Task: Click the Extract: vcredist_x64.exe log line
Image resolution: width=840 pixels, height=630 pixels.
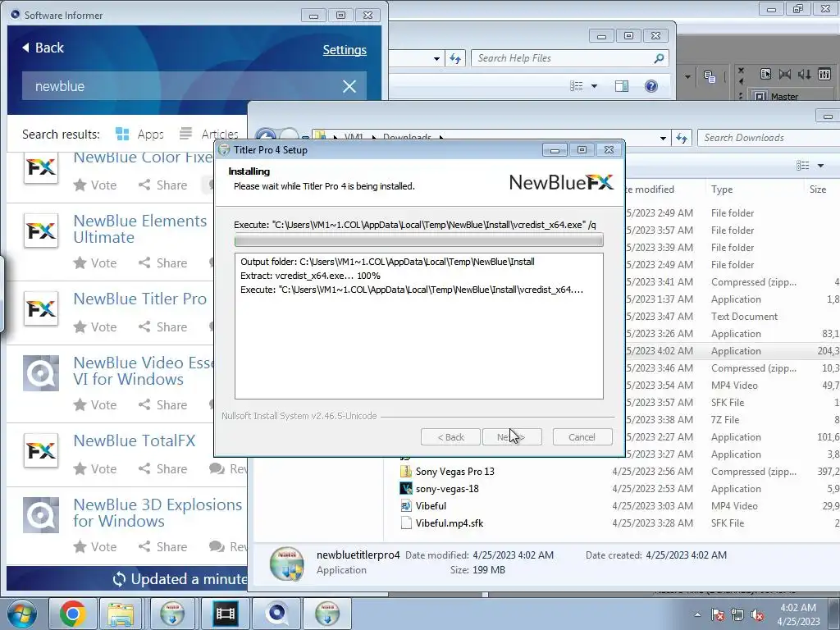Action: point(310,276)
